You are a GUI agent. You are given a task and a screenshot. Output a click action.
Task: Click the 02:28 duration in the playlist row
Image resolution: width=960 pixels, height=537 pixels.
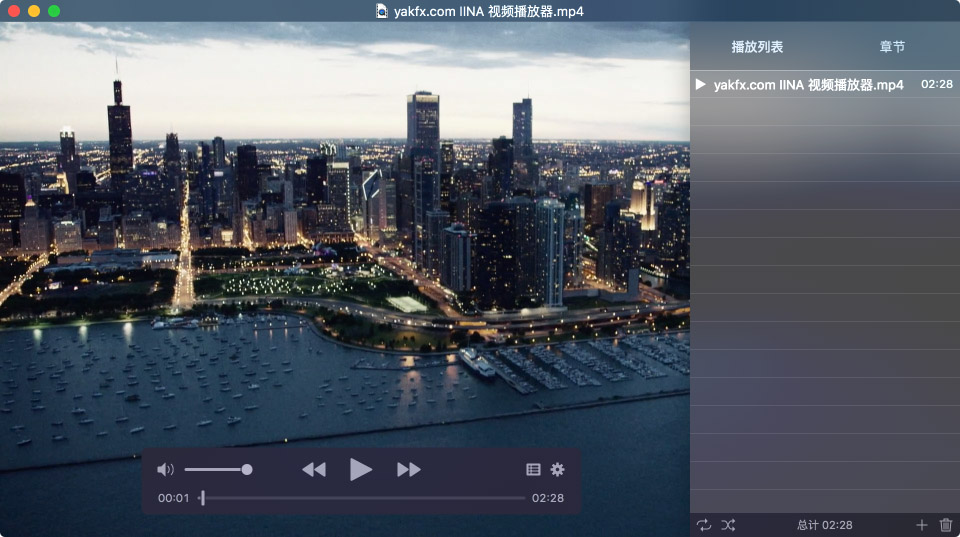(937, 84)
